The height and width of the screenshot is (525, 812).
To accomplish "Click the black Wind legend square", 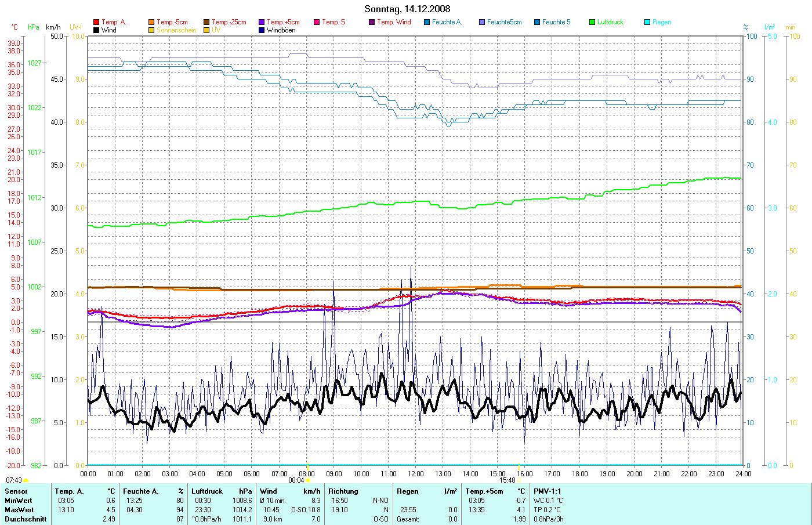I will point(96,30).
